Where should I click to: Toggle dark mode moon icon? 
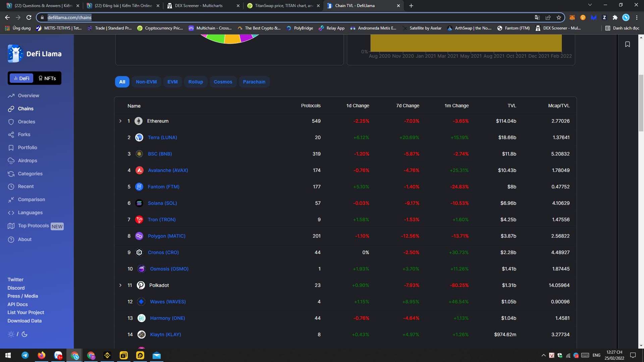(x=24, y=334)
